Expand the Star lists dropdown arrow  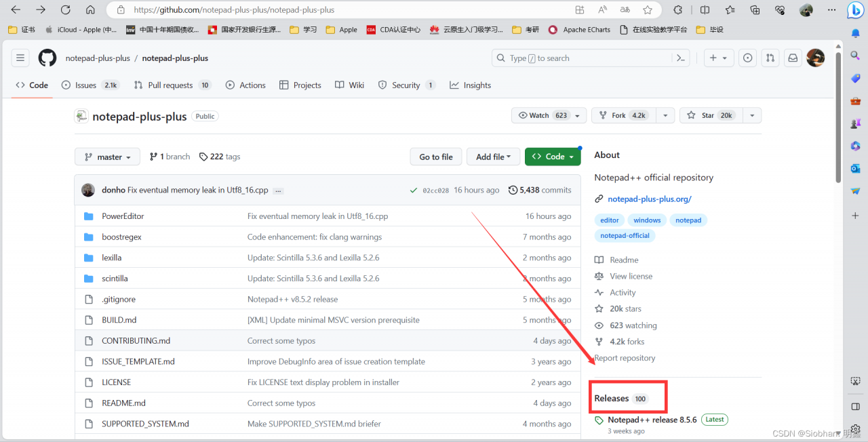(751, 116)
